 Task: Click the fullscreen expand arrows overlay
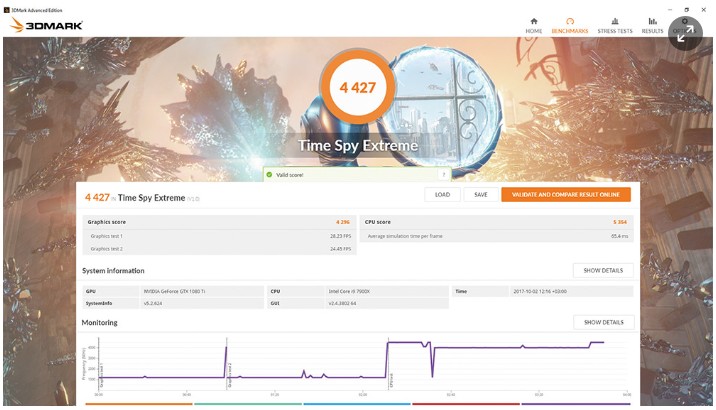(x=685, y=33)
